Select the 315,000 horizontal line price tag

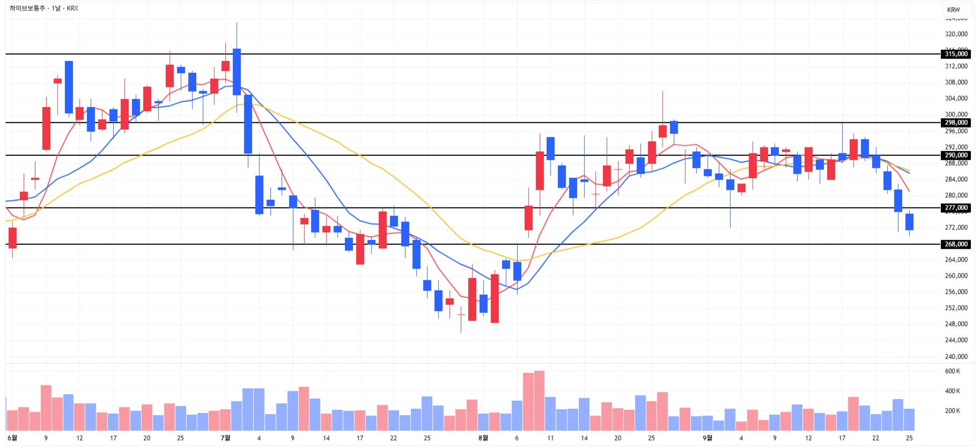pos(956,54)
